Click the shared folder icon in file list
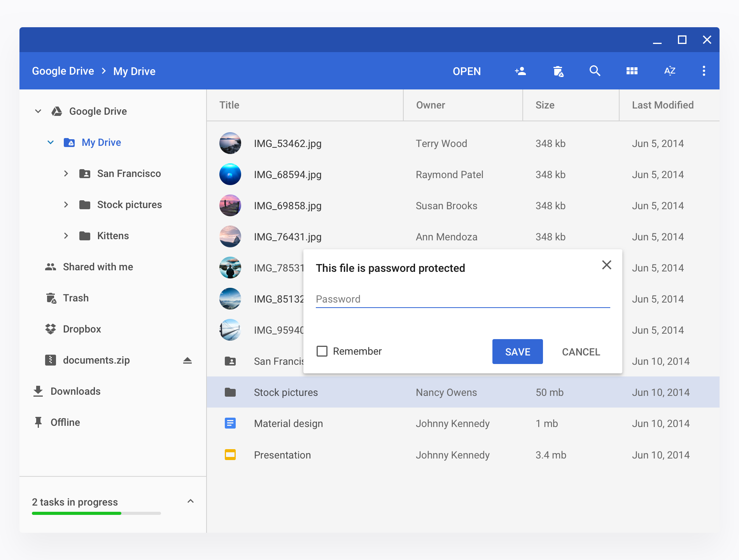The height and width of the screenshot is (560, 739). (230, 361)
